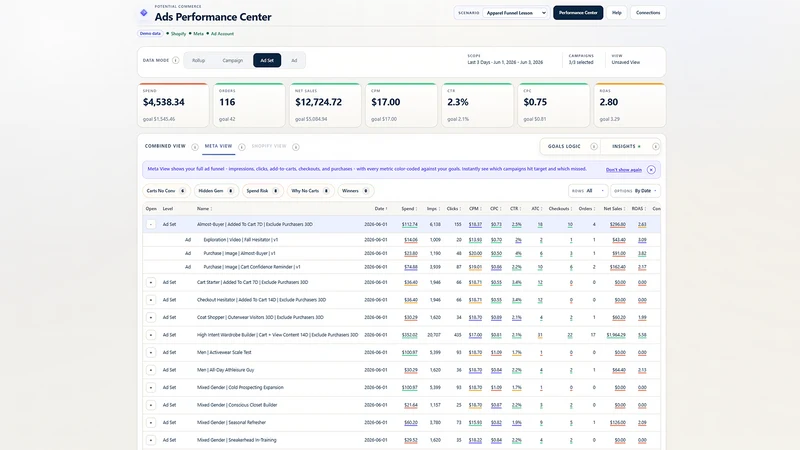
Task: Sort table by ROAS column
Action: (x=639, y=209)
